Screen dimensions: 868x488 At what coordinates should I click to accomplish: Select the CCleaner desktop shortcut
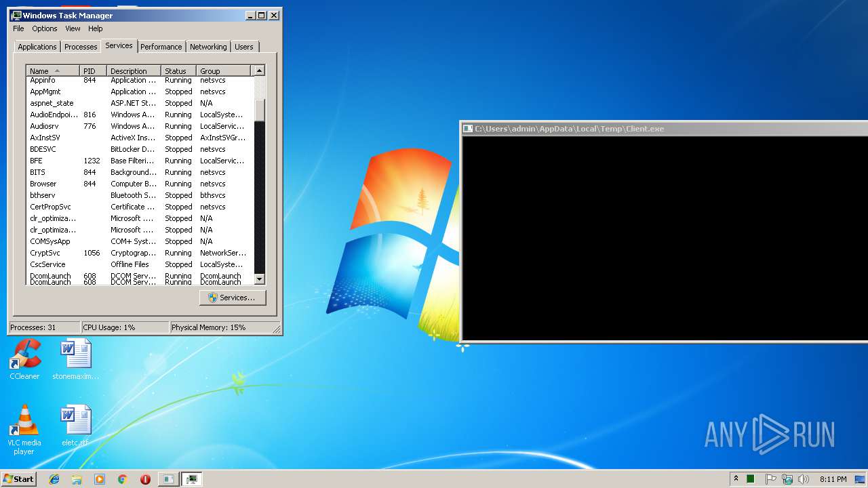coord(24,360)
